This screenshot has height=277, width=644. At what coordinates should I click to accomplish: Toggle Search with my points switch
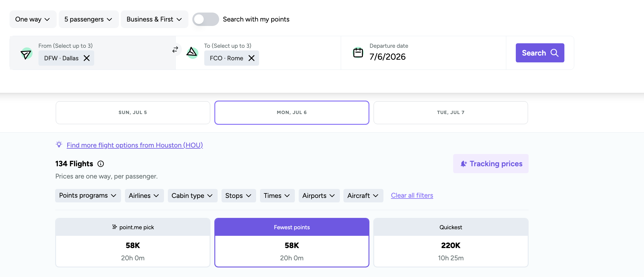coord(205,19)
